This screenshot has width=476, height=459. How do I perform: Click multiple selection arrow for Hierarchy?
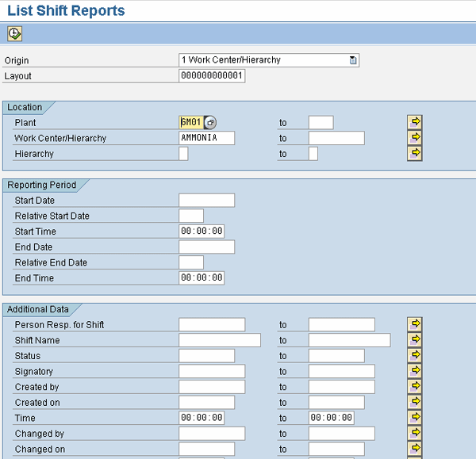(414, 153)
